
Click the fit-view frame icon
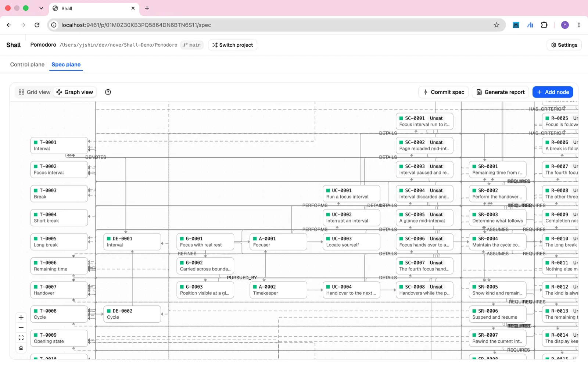[x=21, y=338]
